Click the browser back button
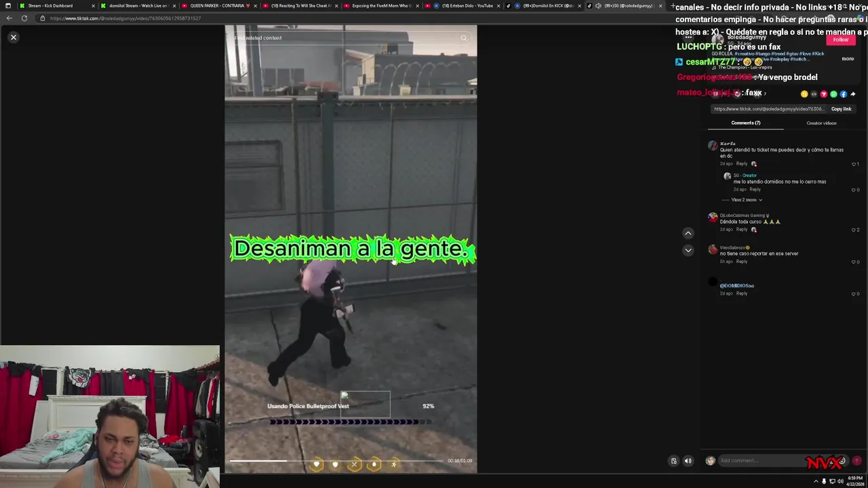Viewport: 868px width, 488px height. tap(9, 18)
